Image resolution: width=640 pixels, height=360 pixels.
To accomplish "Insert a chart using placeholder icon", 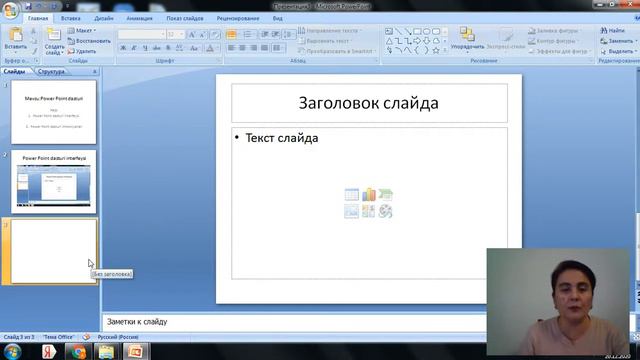I will [369, 195].
